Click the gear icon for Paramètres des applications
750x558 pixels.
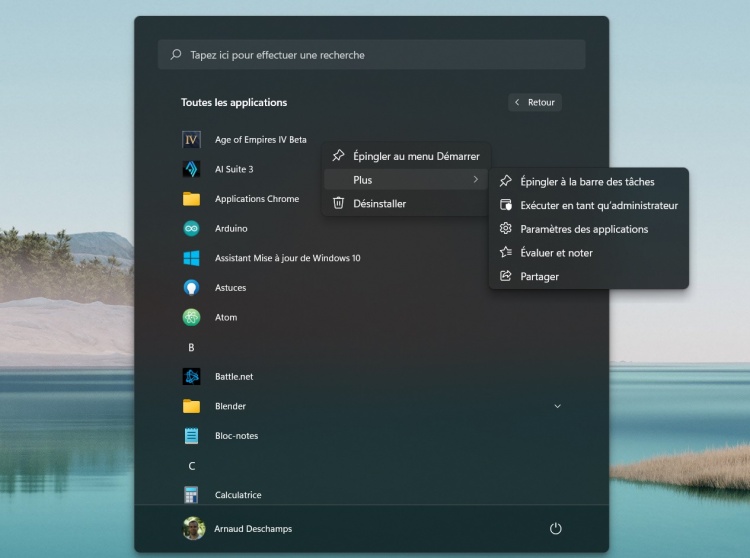pos(506,229)
